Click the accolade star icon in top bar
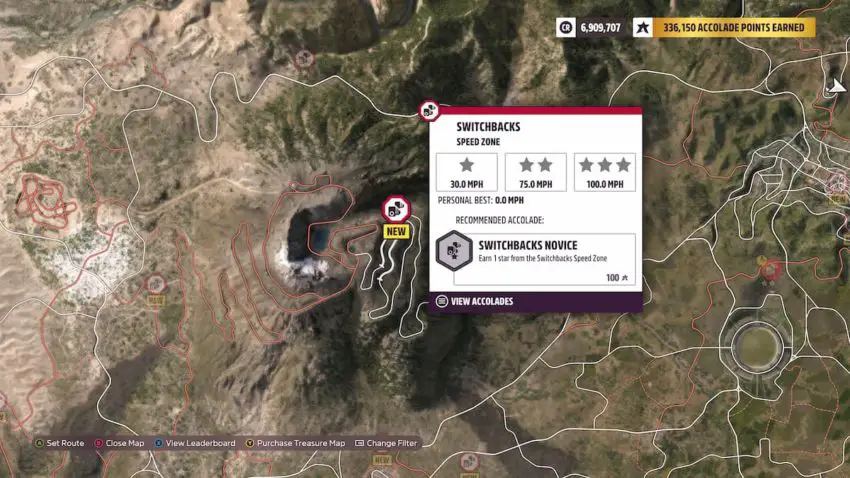The height and width of the screenshot is (478, 850). [643, 27]
